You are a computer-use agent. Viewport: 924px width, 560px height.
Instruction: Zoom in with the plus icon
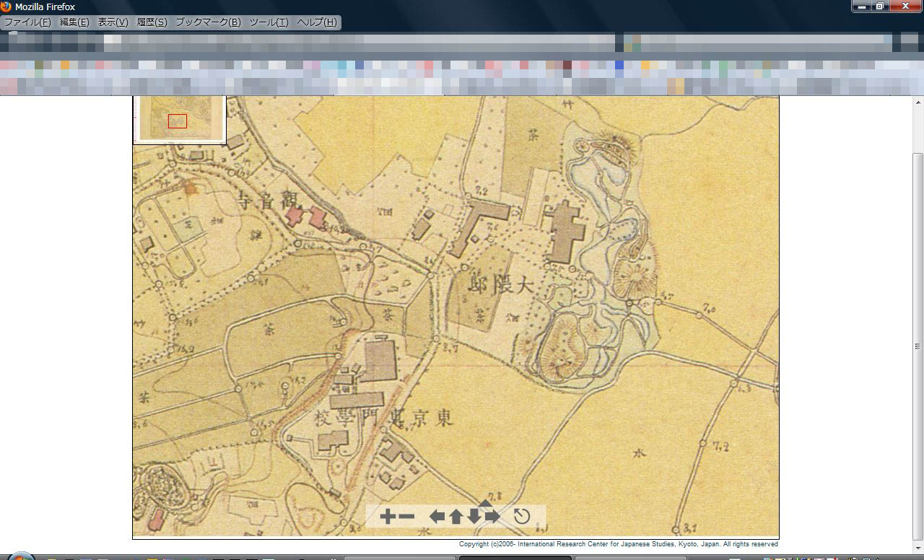[388, 516]
